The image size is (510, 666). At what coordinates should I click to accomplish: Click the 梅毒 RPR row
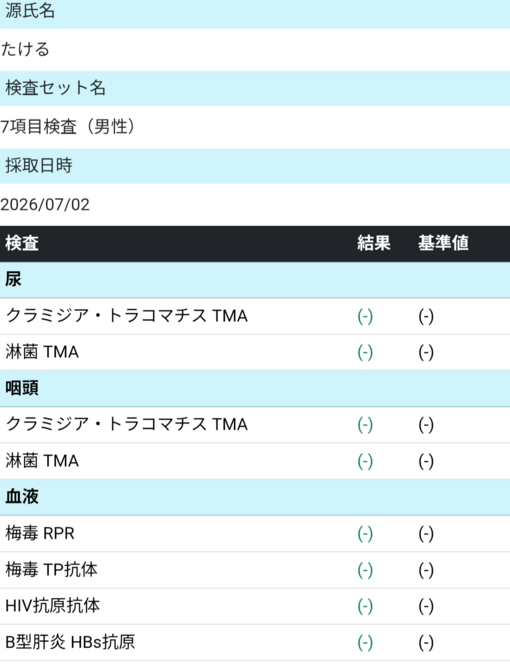[x=255, y=533]
